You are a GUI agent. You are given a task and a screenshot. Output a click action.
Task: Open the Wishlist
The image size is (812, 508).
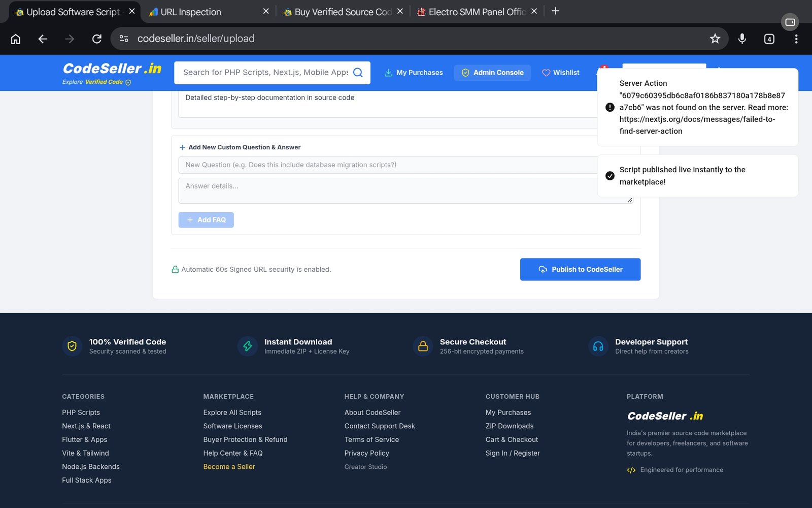tap(561, 73)
